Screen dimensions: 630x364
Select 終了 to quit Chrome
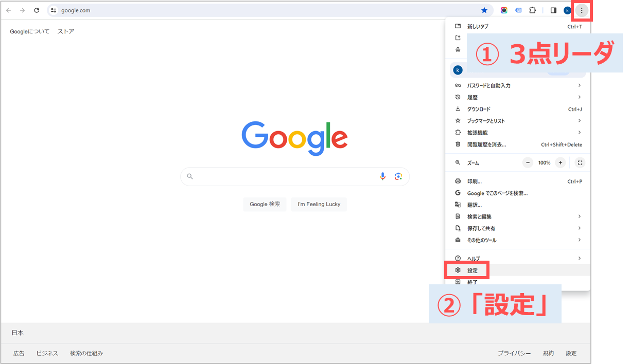518,282
